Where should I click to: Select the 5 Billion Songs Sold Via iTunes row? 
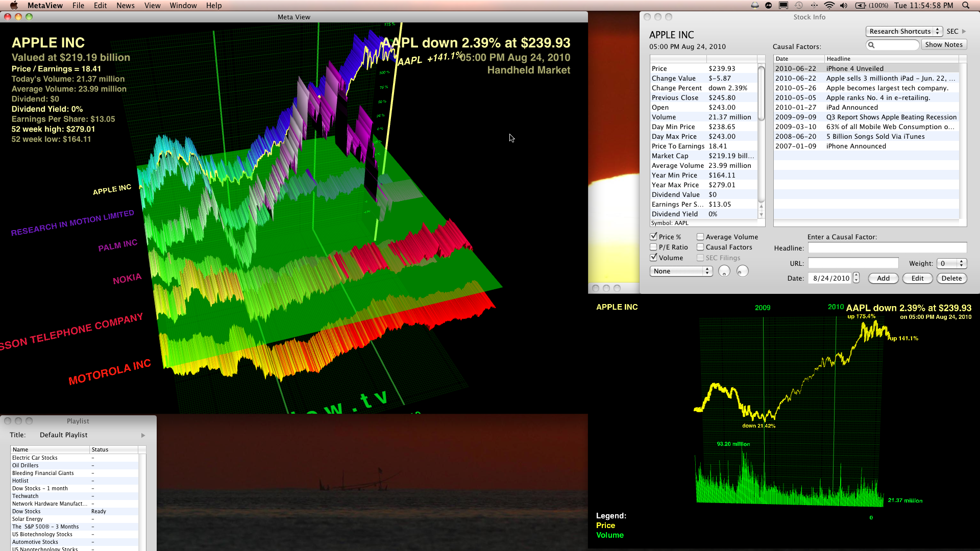tap(866, 137)
